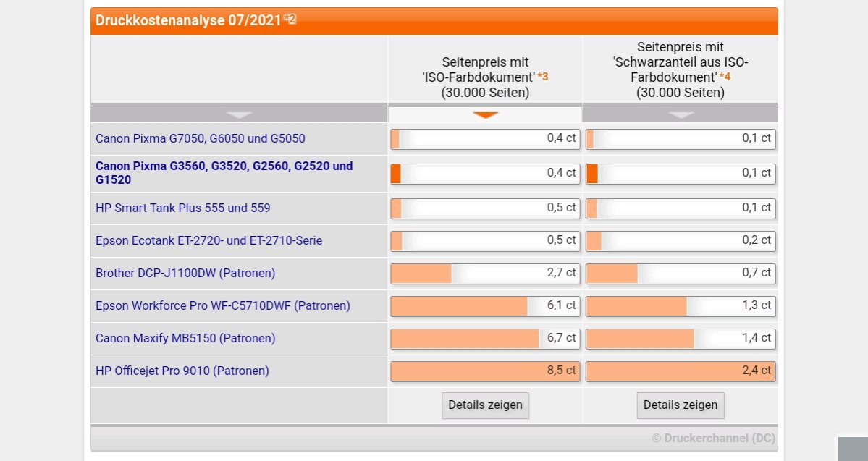Open footnote *2 icon beside Druckkostenanalyse title

tap(290, 19)
